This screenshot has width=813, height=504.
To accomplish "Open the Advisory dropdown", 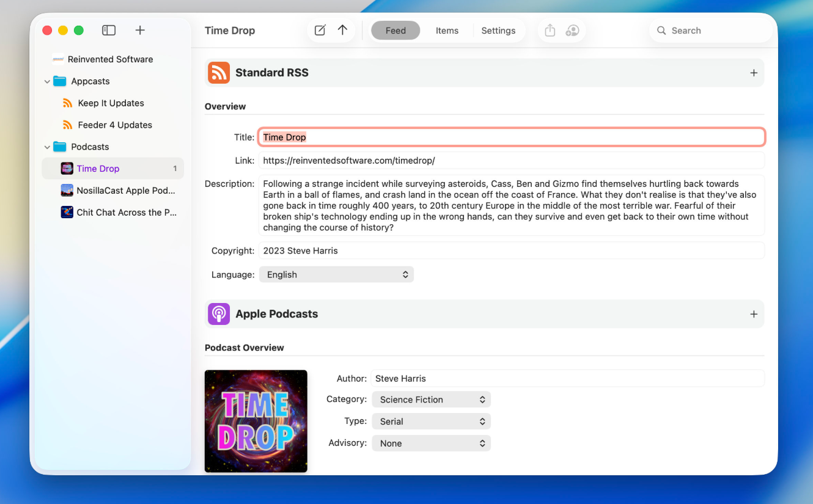I will [431, 444].
